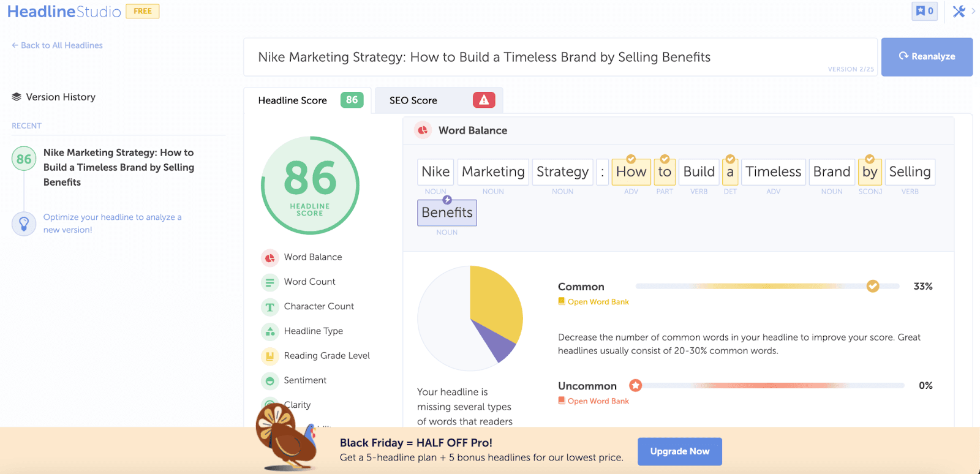Click the Common words slider marker
This screenshot has height=474, width=980.
[x=873, y=286]
